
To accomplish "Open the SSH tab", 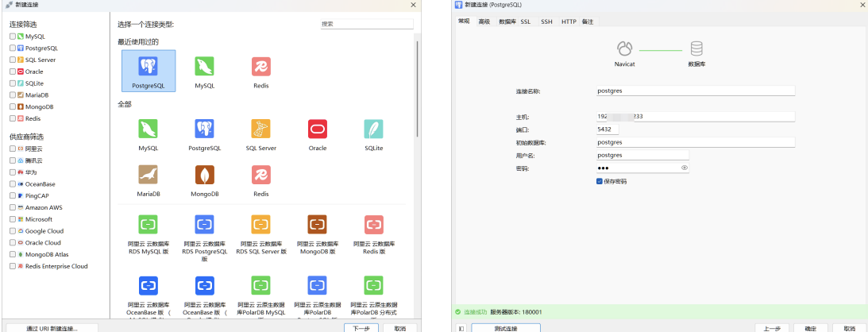I will [x=546, y=21].
